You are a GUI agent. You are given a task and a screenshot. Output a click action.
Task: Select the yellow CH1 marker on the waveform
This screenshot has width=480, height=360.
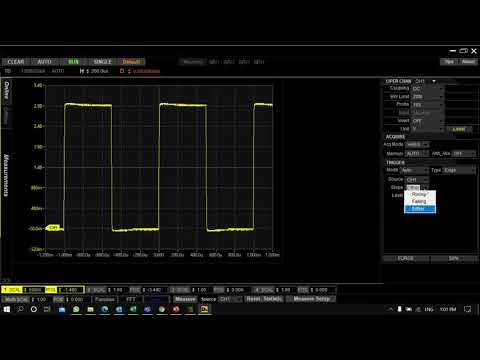click(x=54, y=228)
